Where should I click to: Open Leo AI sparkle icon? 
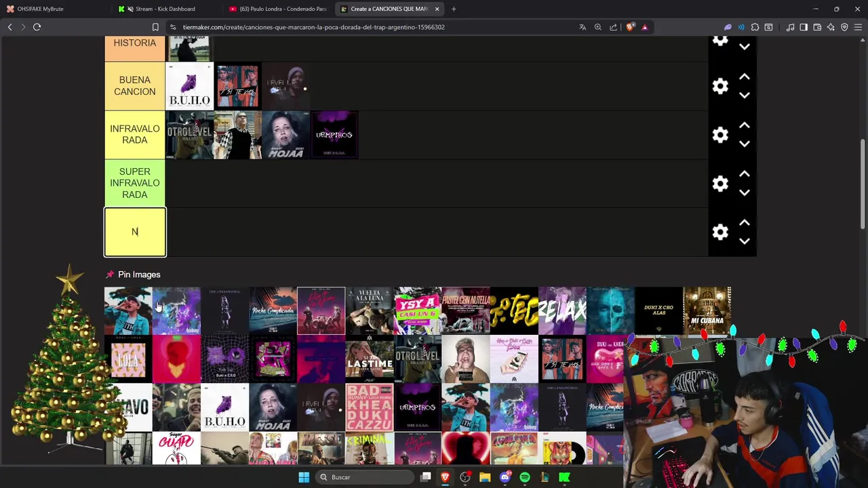tap(831, 27)
